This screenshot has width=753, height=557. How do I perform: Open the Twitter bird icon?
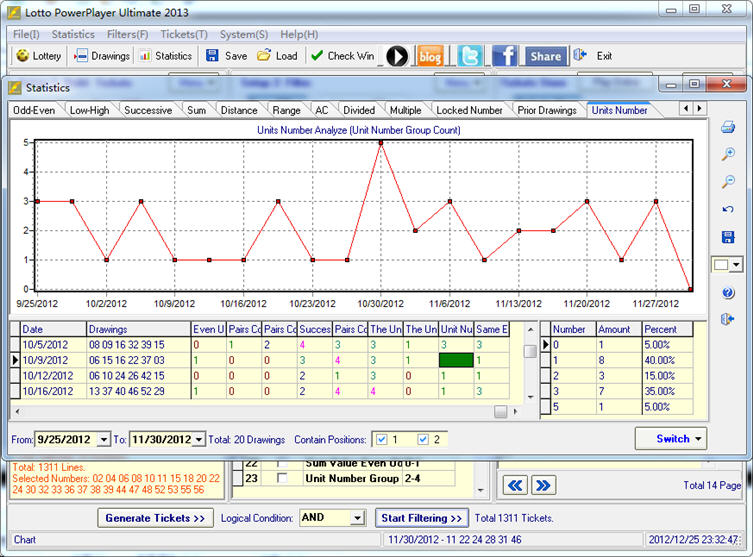[x=470, y=56]
